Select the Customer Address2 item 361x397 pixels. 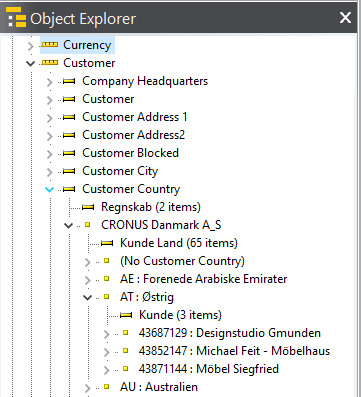(134, 135)
